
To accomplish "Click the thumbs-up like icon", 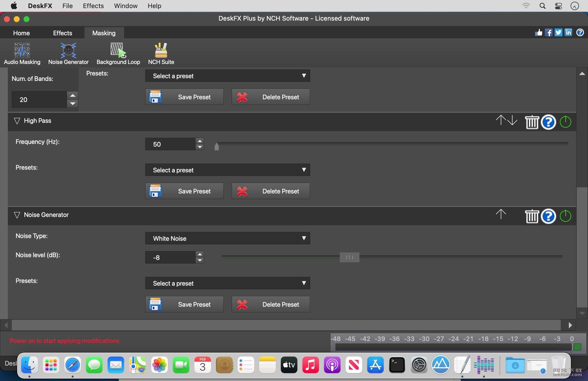I will [539, 33].
